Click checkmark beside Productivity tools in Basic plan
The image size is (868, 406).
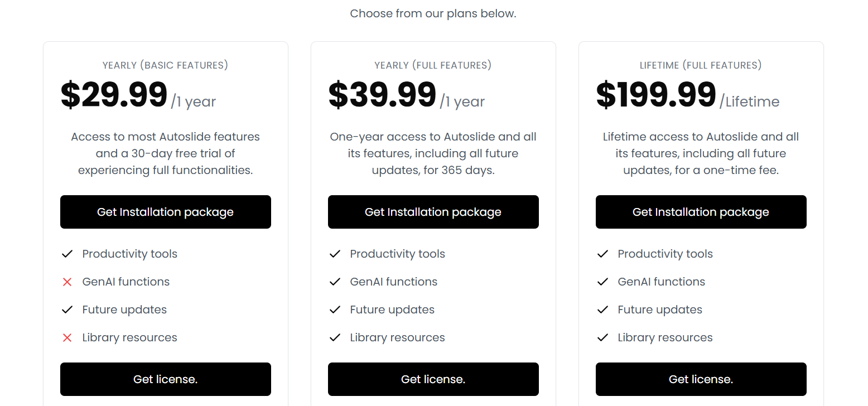point(67,254)
